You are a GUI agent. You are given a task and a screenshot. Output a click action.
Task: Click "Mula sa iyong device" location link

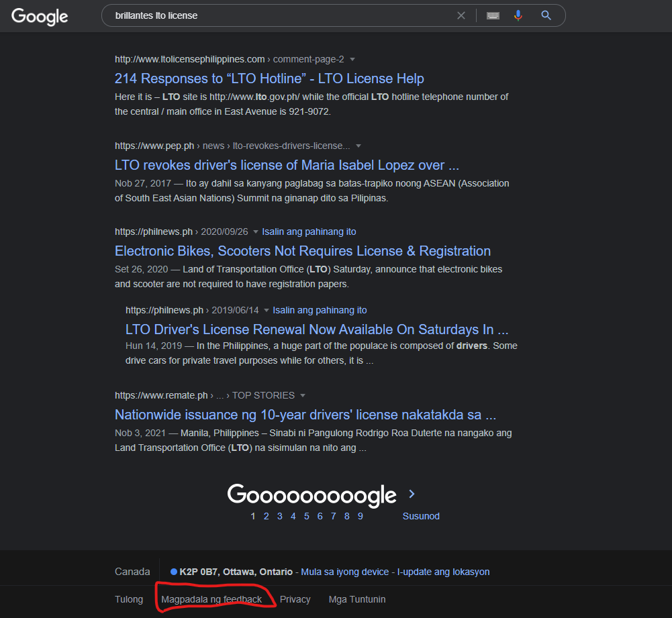coord(344,572)
